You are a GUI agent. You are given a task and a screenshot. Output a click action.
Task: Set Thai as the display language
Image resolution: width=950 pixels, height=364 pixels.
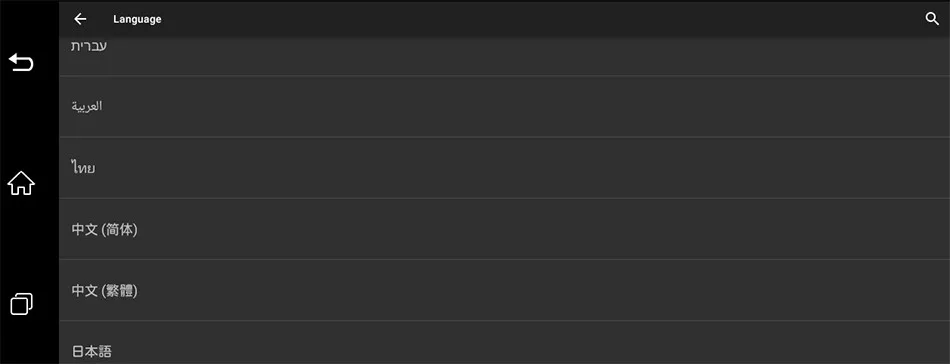pyautogui.click(x=504, y=168)
